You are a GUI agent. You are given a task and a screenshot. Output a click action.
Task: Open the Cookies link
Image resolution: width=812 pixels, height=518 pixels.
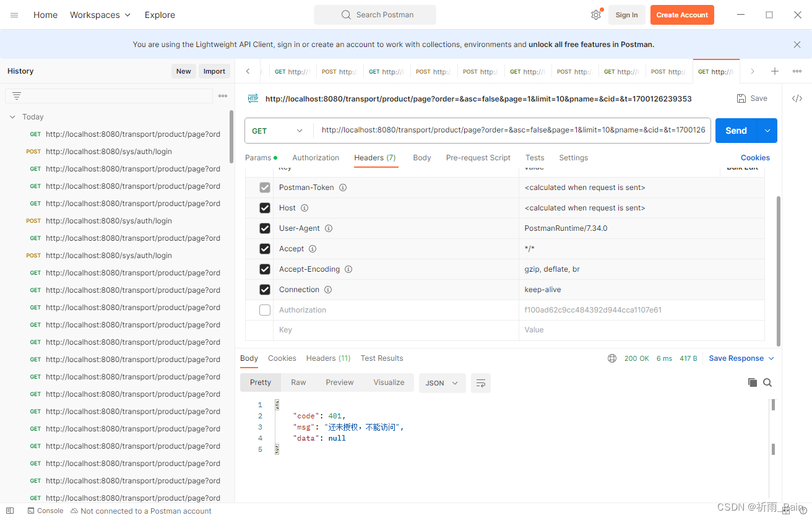pyautogui.click(x=755, y=158)
